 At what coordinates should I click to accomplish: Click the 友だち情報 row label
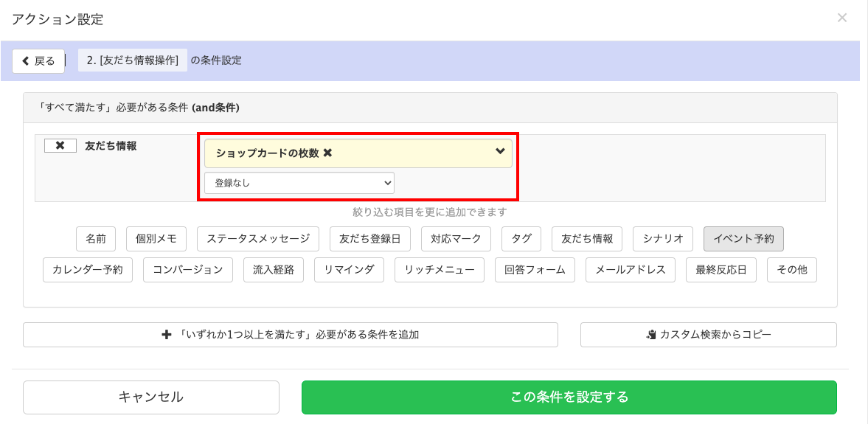coord(111,146)
